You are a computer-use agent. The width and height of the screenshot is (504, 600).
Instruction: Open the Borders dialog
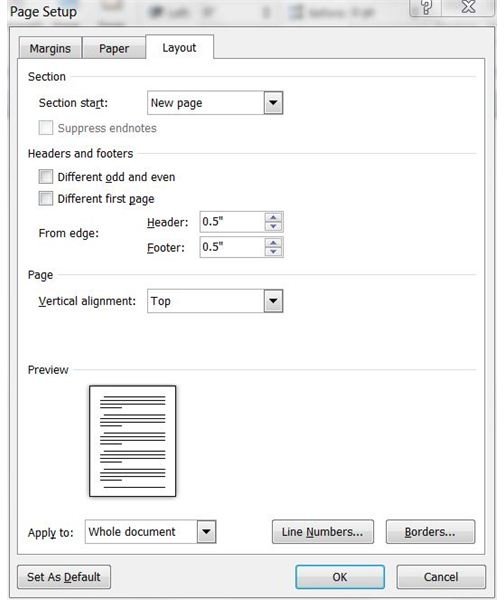(430, 532)
